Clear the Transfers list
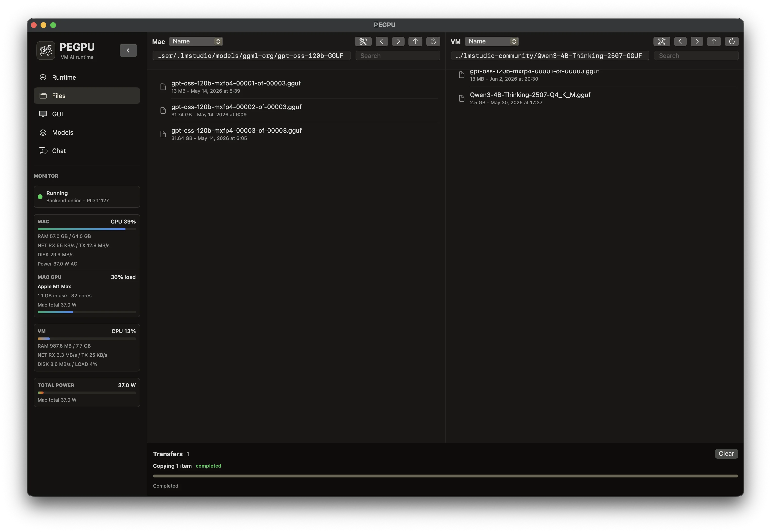The height and width of the screenshot is (532, 771). click(x=726, y=454)
